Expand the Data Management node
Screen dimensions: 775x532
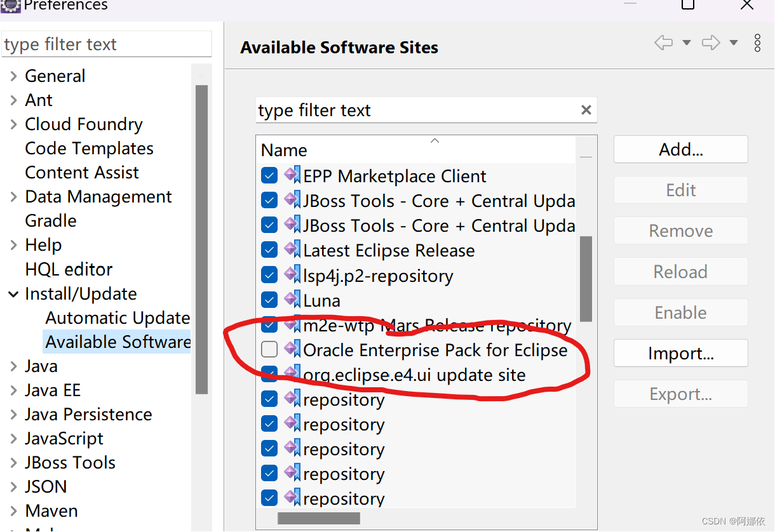(x=13, y=197)
